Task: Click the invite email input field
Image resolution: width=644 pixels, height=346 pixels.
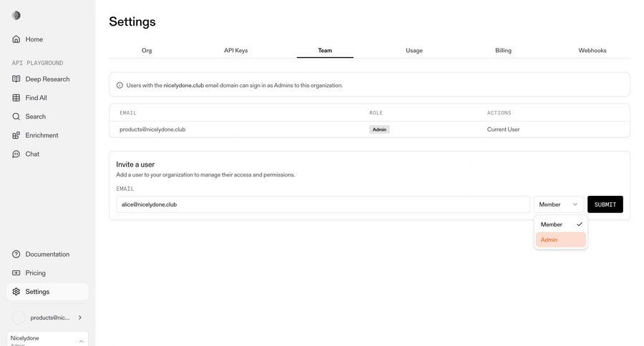Action: pyautogui.click(x=323, y=204)
